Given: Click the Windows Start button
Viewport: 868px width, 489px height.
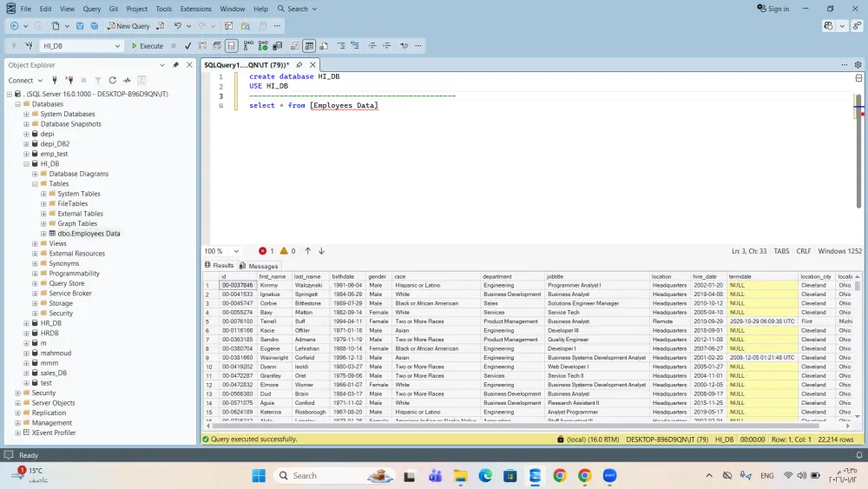Looking at the screenshot, I should coord(259,476).
